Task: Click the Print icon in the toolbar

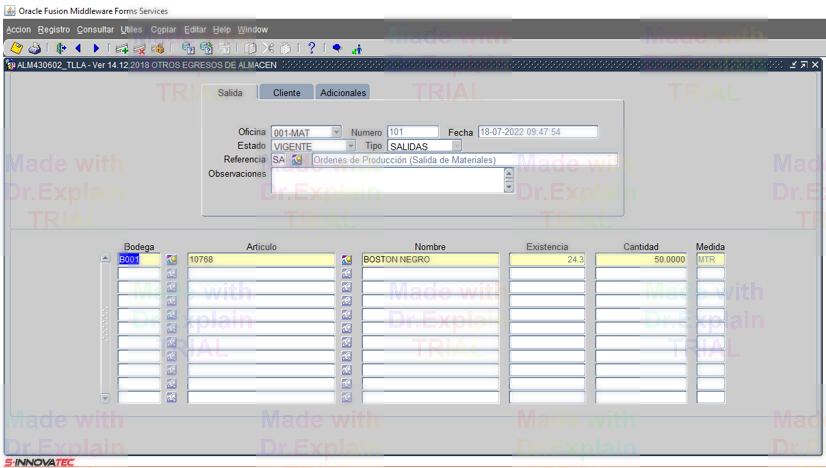Action: (x=35, y=48)
